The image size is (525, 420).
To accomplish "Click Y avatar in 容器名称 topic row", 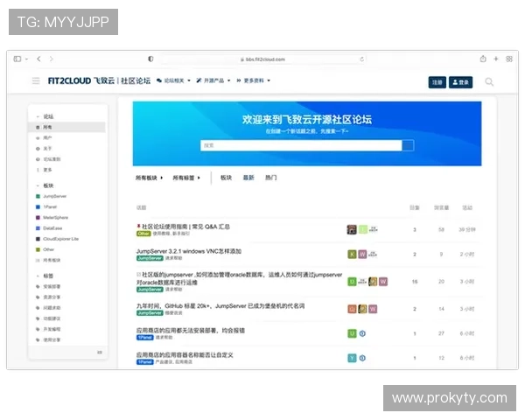I will pyautogui.click(x=352, y=358).
